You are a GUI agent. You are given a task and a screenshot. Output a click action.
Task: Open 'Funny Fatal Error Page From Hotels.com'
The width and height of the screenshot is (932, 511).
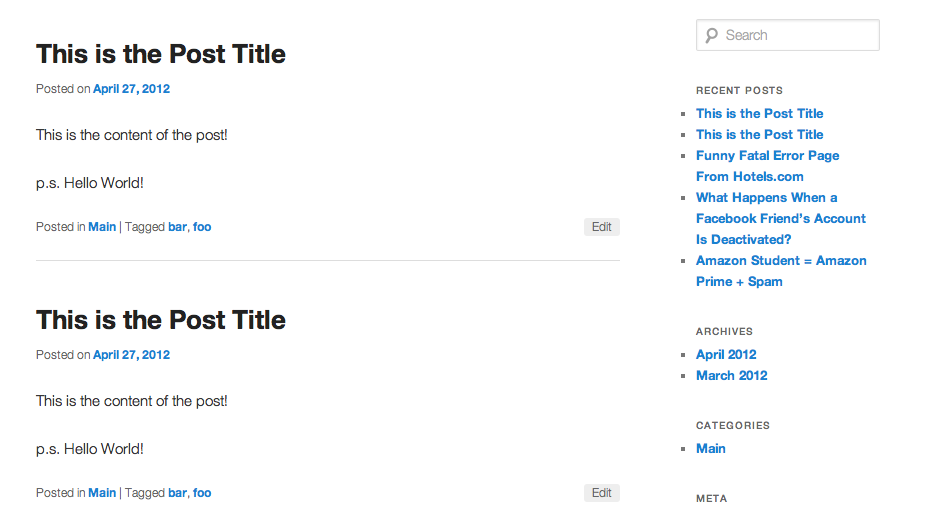[767, 166]
